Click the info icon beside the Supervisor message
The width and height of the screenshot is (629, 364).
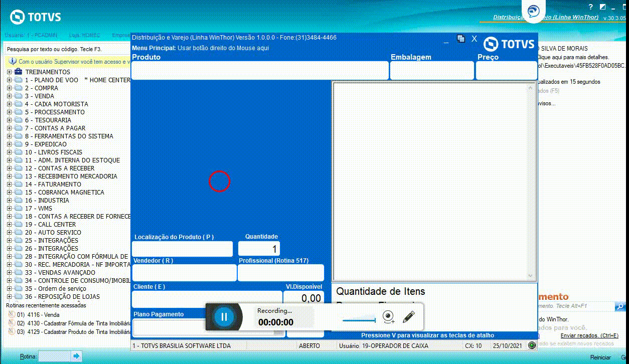click(13, 61)
